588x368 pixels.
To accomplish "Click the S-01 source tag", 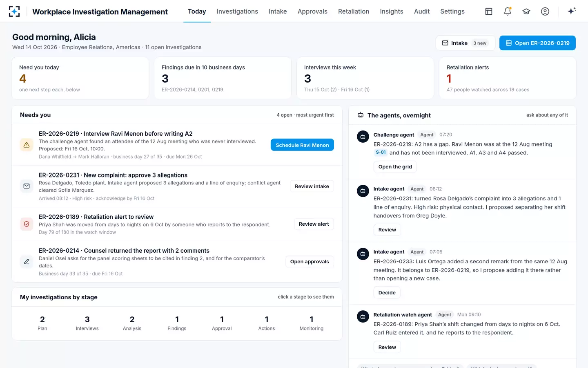I will (x=381, y=153).
